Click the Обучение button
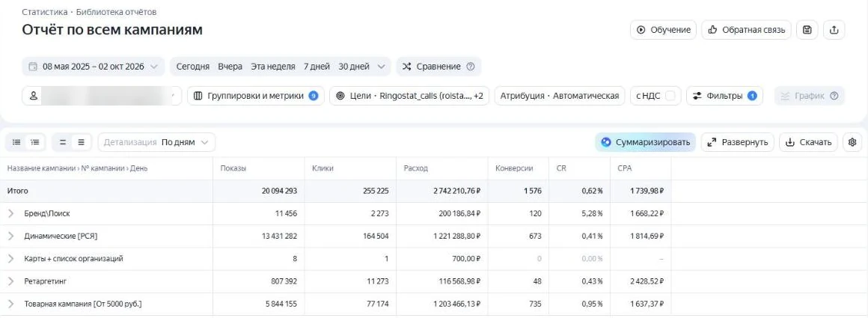868x318 pixels. [663, 30]
